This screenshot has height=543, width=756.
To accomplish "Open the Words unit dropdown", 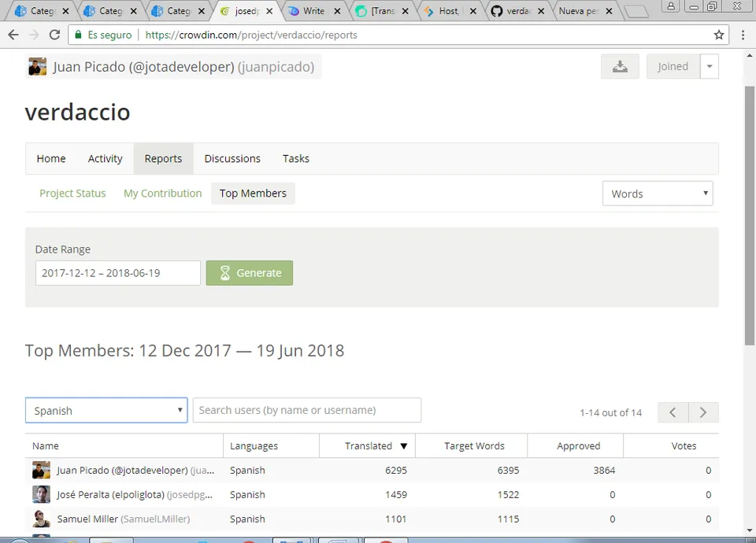I will coord(658,194).
